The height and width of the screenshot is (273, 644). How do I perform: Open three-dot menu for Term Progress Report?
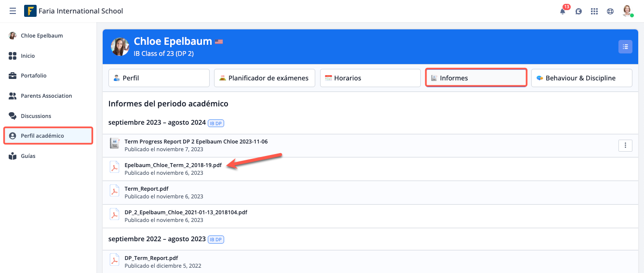tap(625, 145)
